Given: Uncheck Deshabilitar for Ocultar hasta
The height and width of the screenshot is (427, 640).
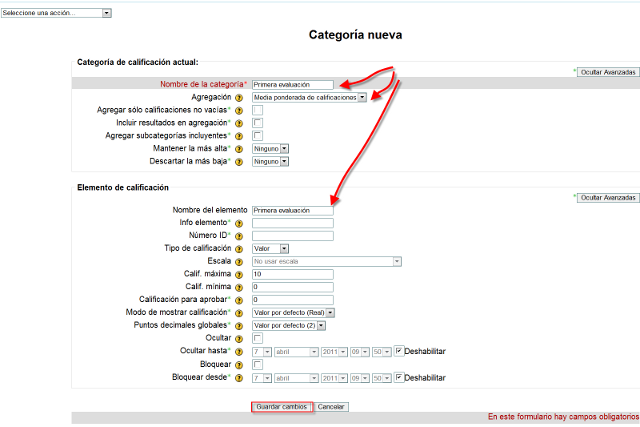Looking at the screenshot, I should pyautogui.click(x=399, y=352).
